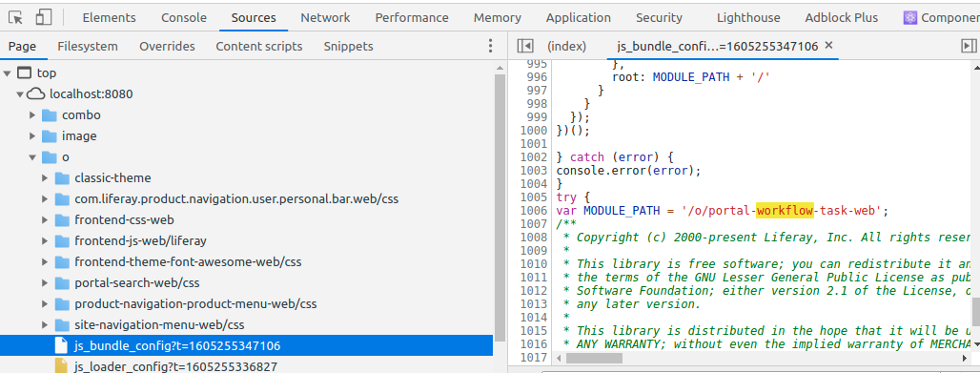
Task: Open the three-dot more options menu
Action: coord(490,46)
